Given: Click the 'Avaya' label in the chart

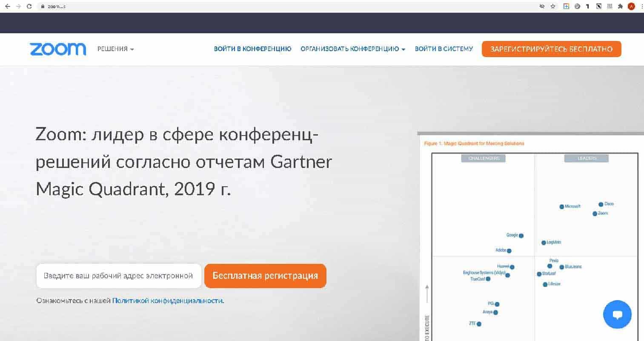Looking at the screenshot, I should [488, 312].
